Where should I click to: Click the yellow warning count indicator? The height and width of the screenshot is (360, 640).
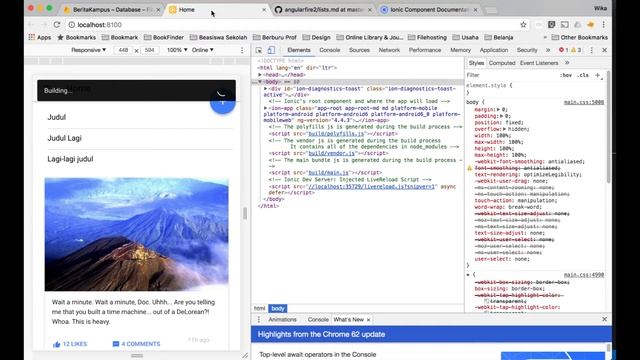[576, 50]
